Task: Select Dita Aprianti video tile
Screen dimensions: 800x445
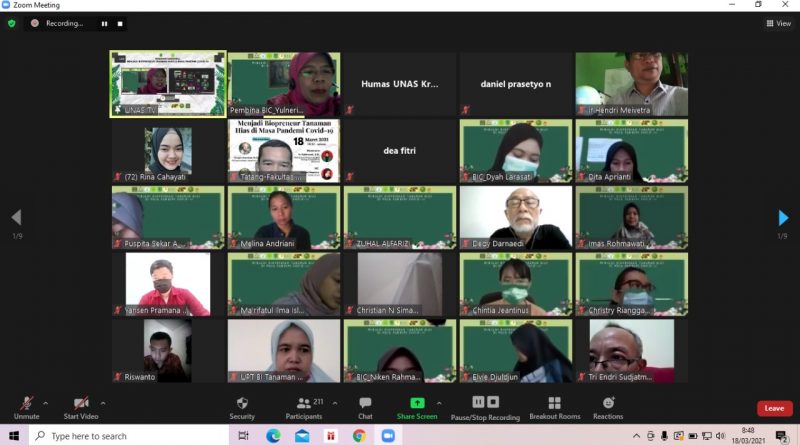Action: click(x=632, y=151)
